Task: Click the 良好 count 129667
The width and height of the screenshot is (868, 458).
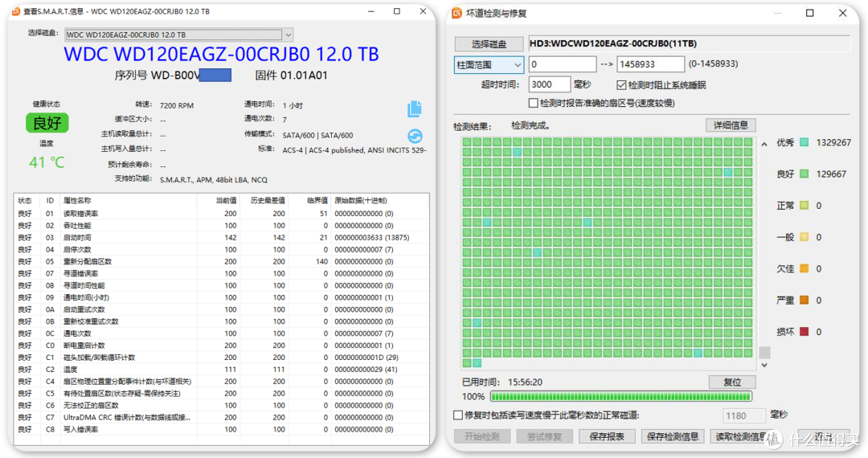Action: pos(831,174)
